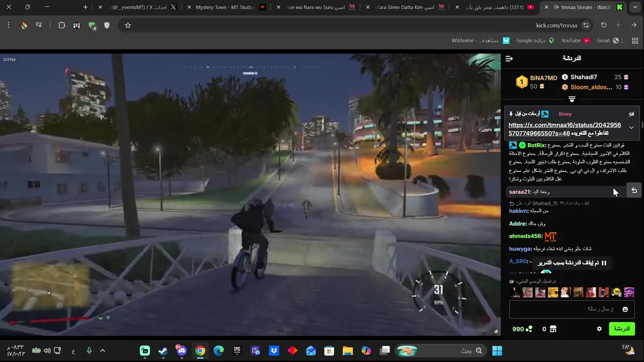Image resolution: width=644 pixels, height=362 pixels.
Task: Open the emoji picker in the message box
Action: (x=625, y=309)
